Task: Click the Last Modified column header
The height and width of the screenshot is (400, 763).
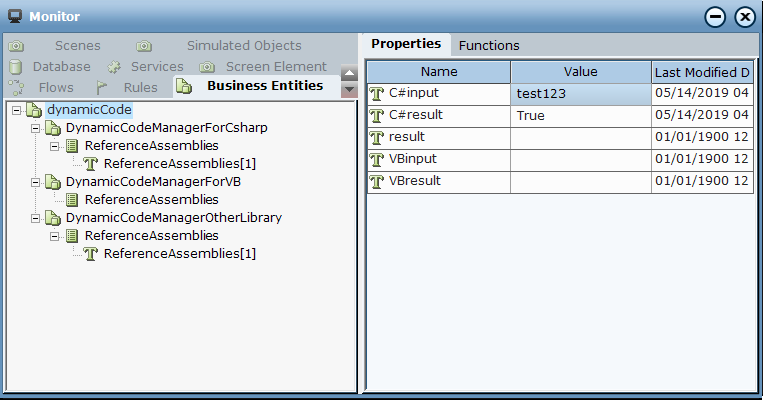Action: pyautogui.click(x=701, y=72)
